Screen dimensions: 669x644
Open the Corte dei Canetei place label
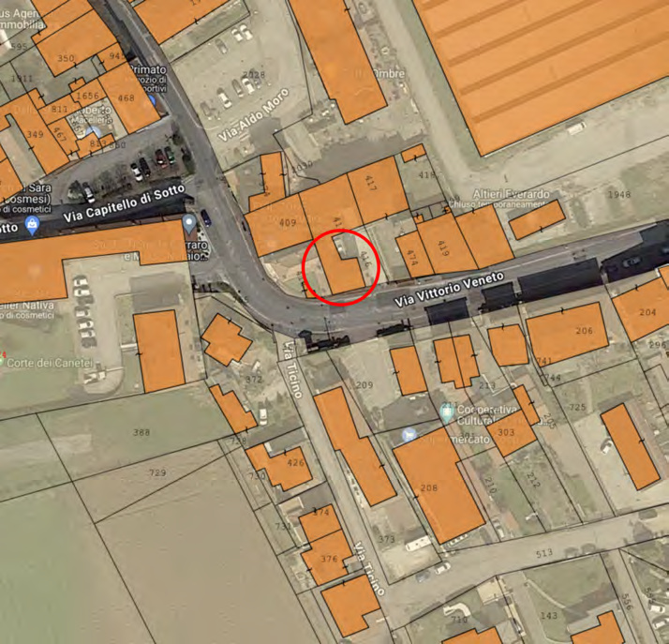(x=50, y=363)
